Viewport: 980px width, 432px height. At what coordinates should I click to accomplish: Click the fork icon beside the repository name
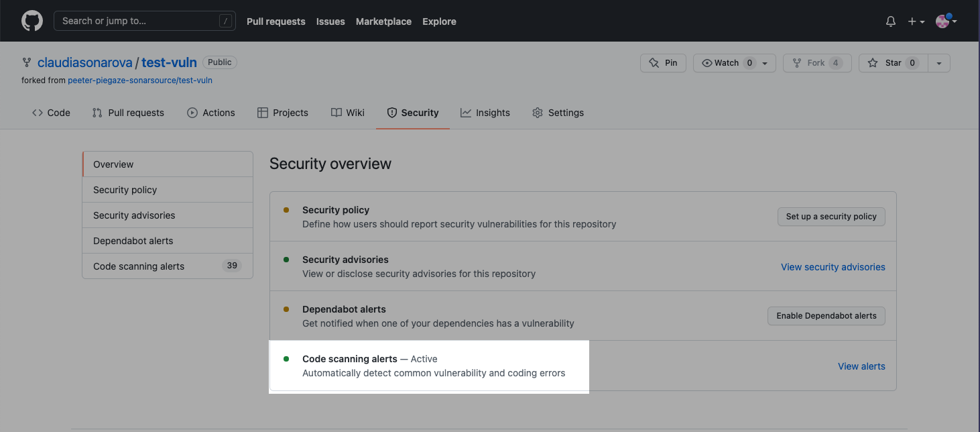pyautogui.click(x=26, y=62)
